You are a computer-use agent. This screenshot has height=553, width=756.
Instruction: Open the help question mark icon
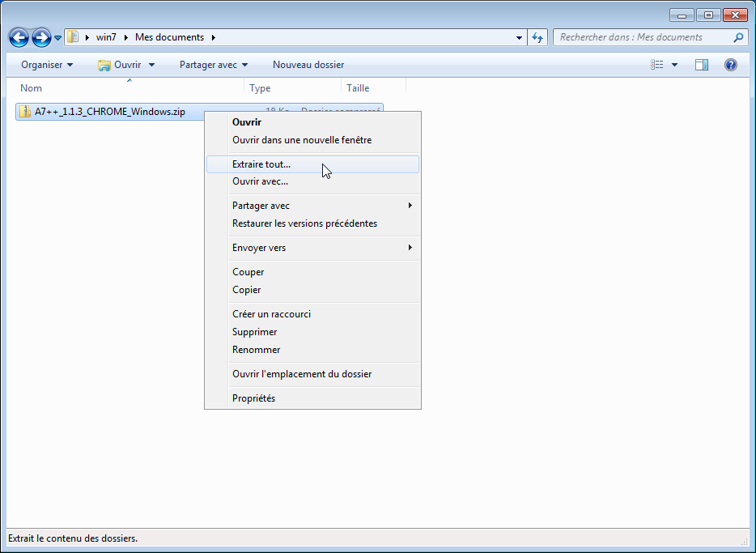[731, 65]
